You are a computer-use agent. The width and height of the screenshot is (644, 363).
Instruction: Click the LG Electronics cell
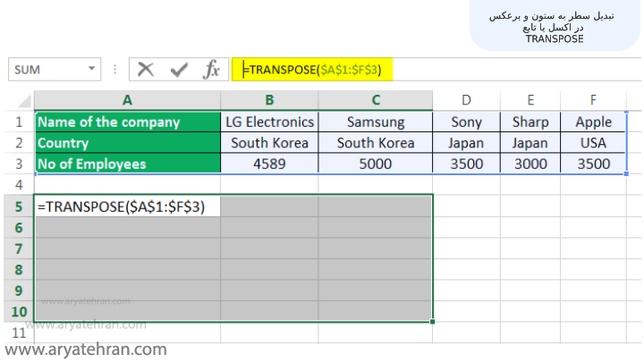click(x=269, y=122)
